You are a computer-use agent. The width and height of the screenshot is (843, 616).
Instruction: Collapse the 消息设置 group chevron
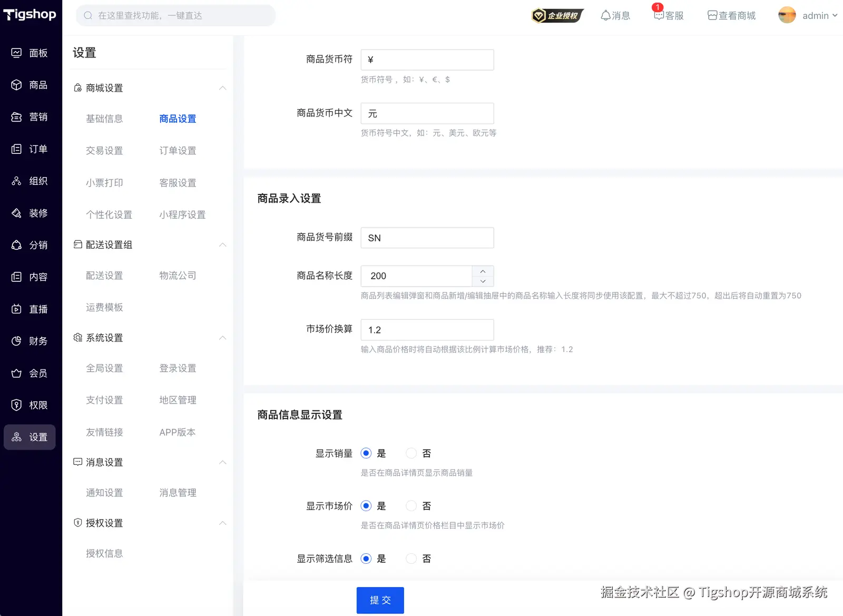[x=223, y=462]
